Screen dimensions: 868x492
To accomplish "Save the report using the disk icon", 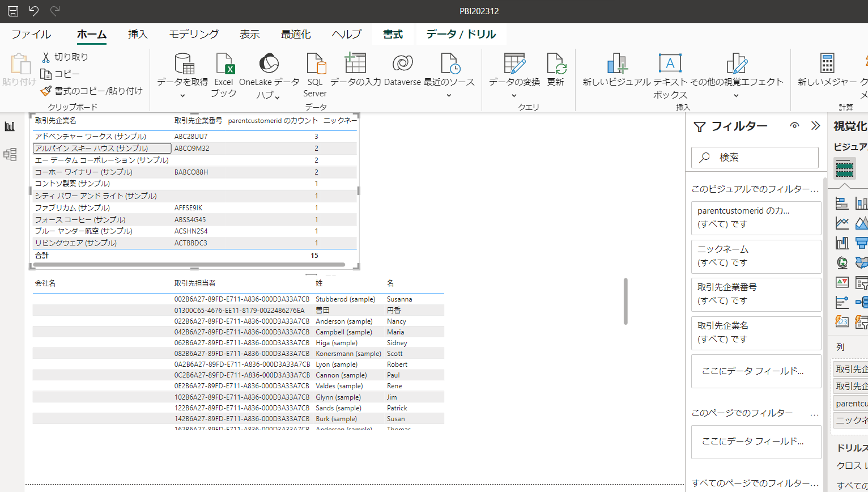I will point(12,11).
